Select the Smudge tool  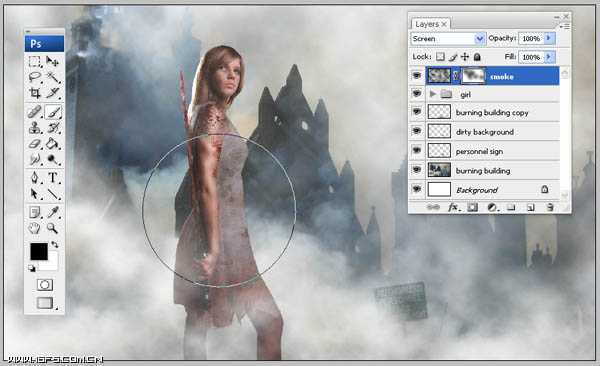pyautogui.click(x=35, y=159)
